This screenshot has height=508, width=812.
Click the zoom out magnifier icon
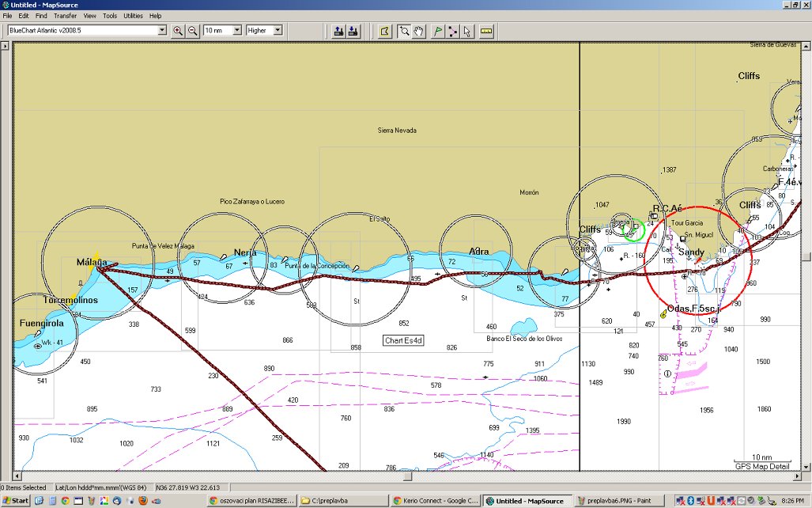tap(192, 31)
